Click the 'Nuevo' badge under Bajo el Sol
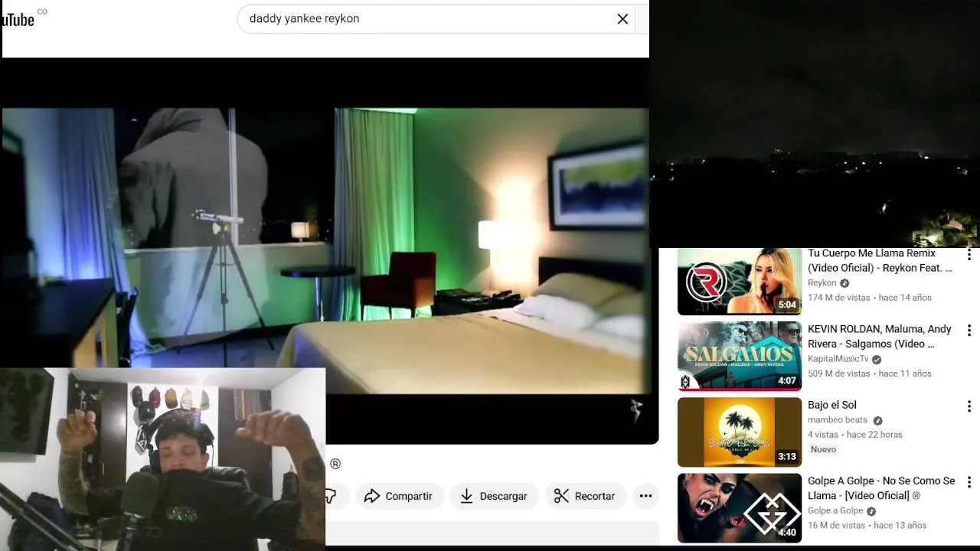This screenshot has height=551, width=980. [x=823, y=449]
